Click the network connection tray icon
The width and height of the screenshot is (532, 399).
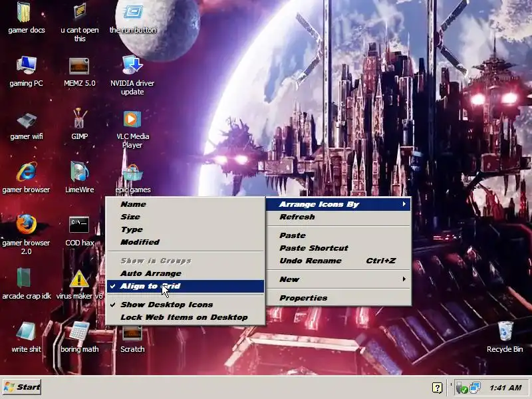click(x=475, y=388)
